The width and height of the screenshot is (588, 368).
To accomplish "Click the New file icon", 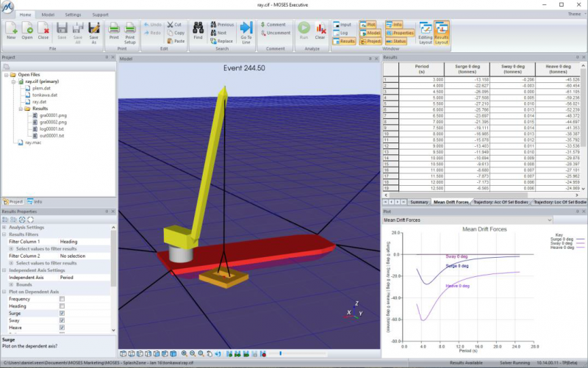I will [x=11, y=29].
